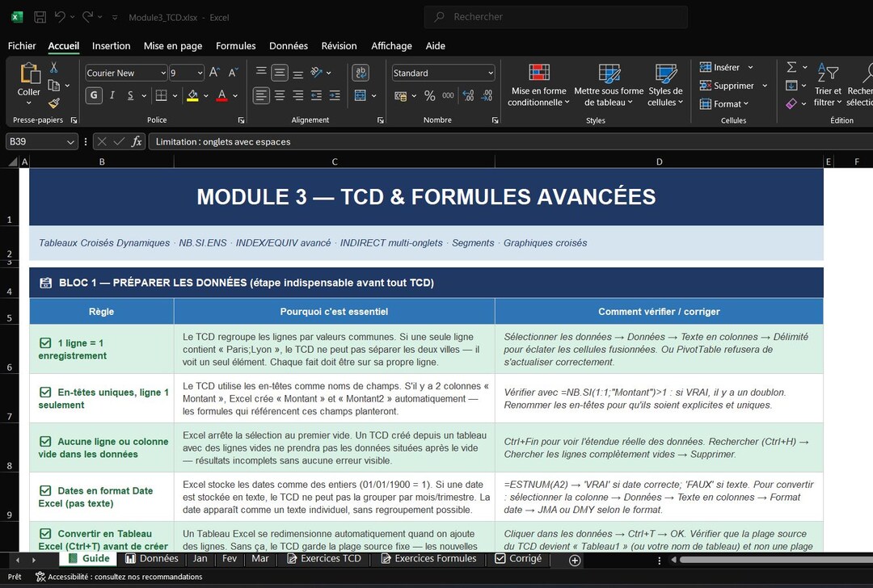Toggle center horizontal alignment
873x588 pixels.
280,95
